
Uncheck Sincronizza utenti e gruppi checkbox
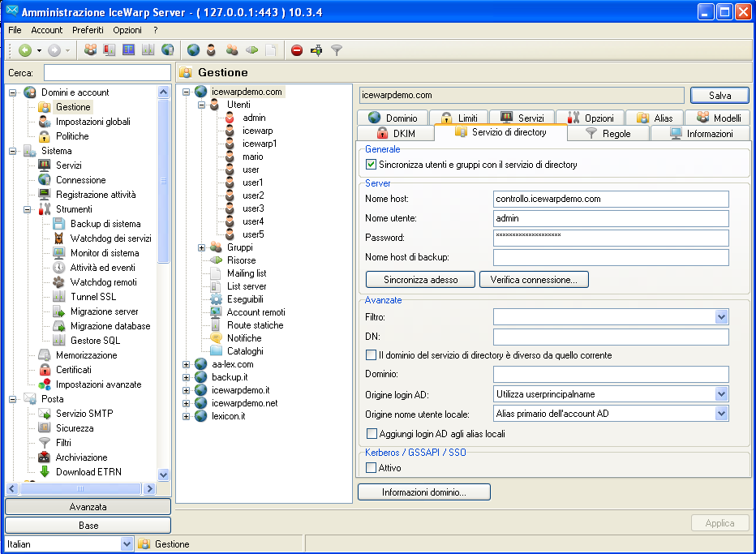371,165
